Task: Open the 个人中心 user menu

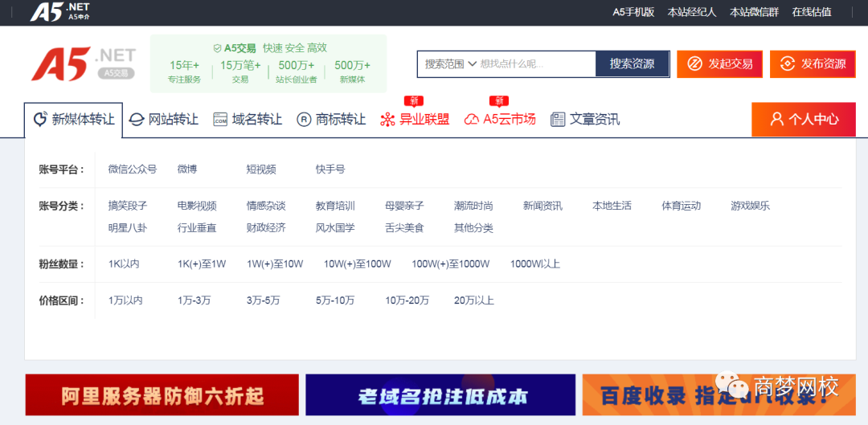Action: (804, 119)
